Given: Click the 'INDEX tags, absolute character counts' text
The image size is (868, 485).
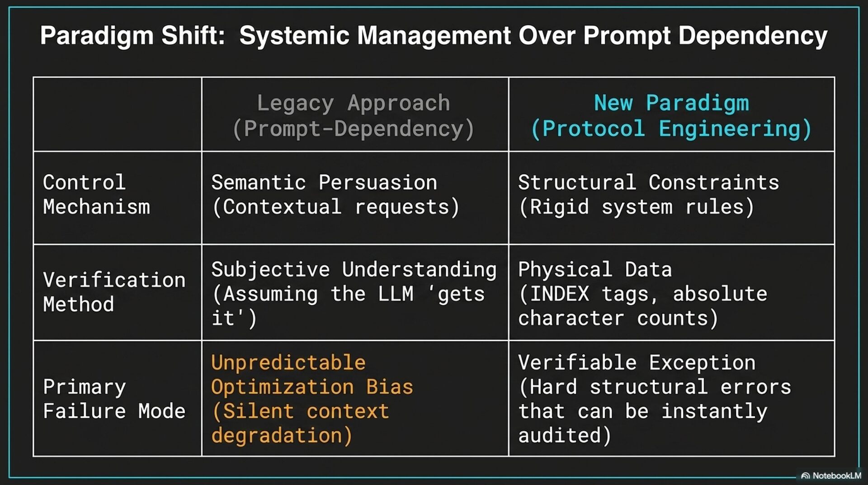Looking at the screenshot, I should 643,306.
